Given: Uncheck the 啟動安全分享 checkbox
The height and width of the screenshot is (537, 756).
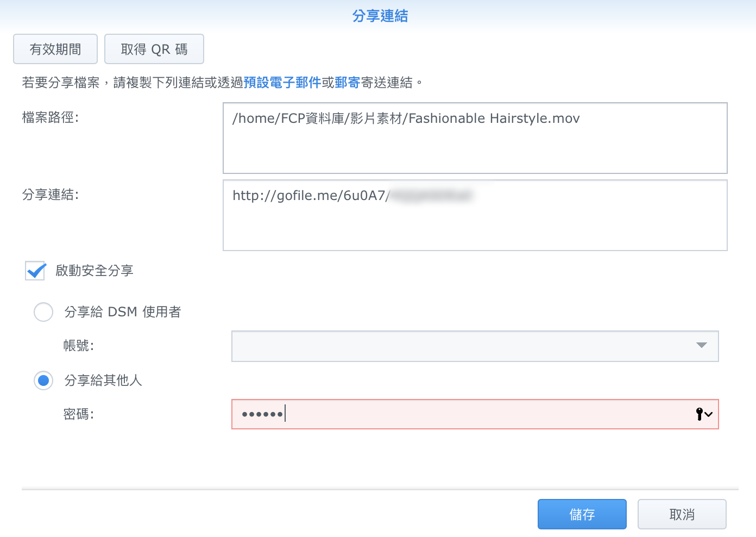Looking at the screenshot, I should 36,271.
